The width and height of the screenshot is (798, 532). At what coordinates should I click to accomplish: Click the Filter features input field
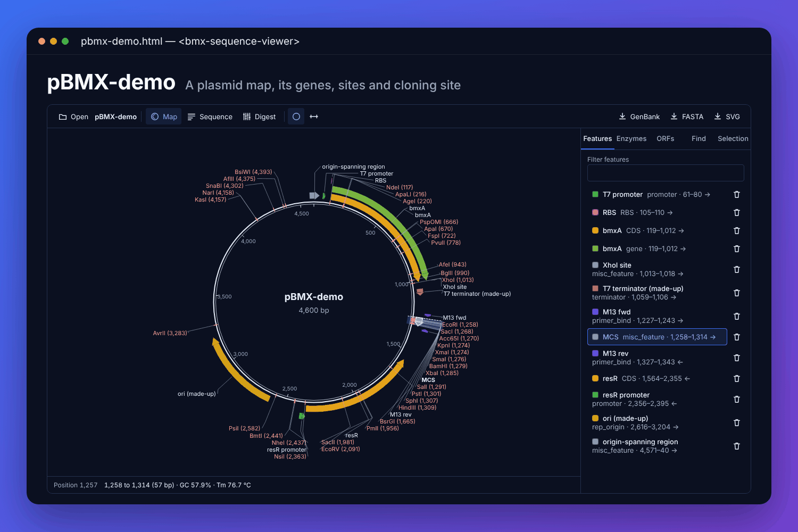coord(666,173)
